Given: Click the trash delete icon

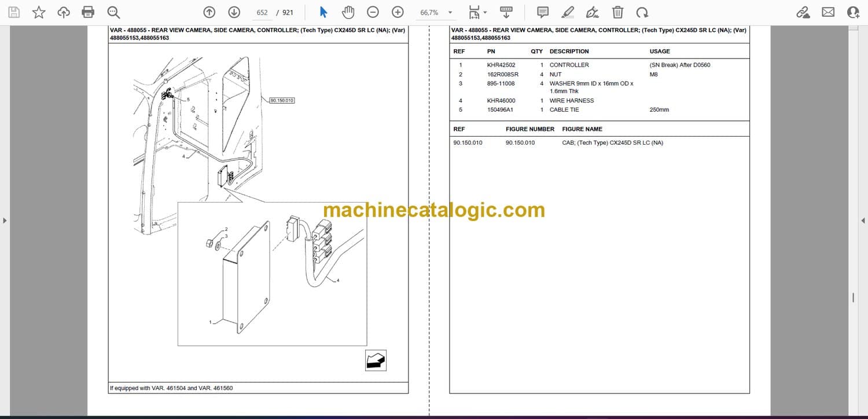Looking at the screenshot, I should [617, 12].
